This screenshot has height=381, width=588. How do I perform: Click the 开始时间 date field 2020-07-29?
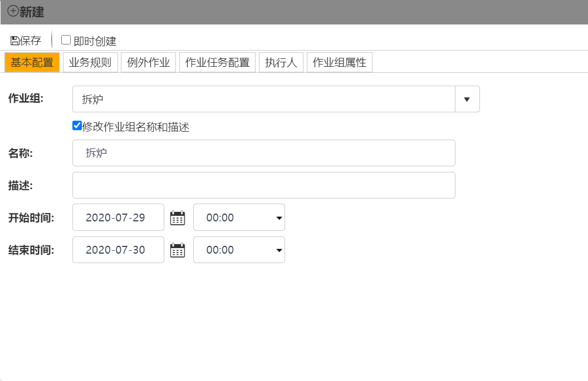click(x=118, y=217)
